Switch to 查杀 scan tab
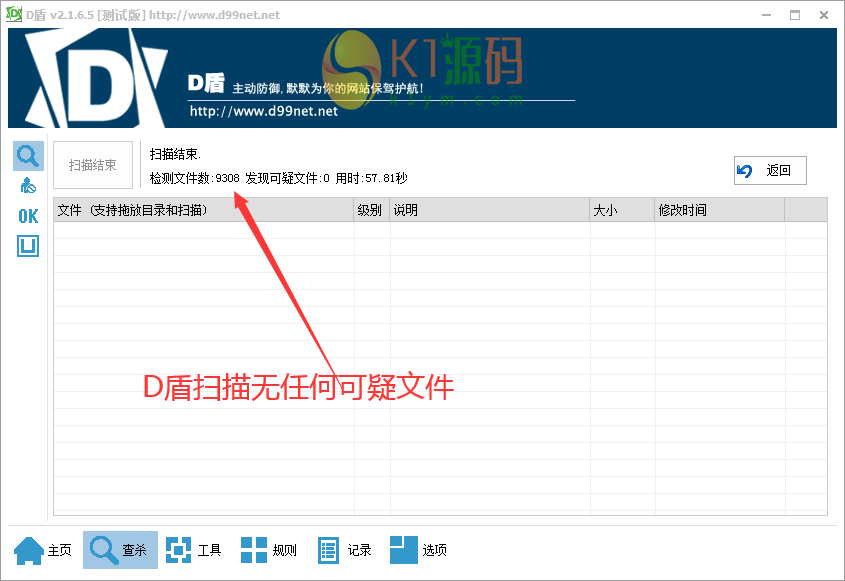845x581 pixels. click(x=120, y=550)
